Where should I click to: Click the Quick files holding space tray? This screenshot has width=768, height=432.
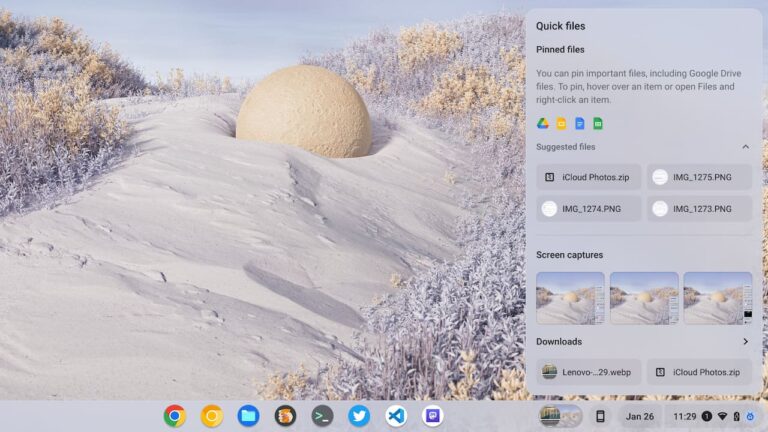click(x=560, y=416)
